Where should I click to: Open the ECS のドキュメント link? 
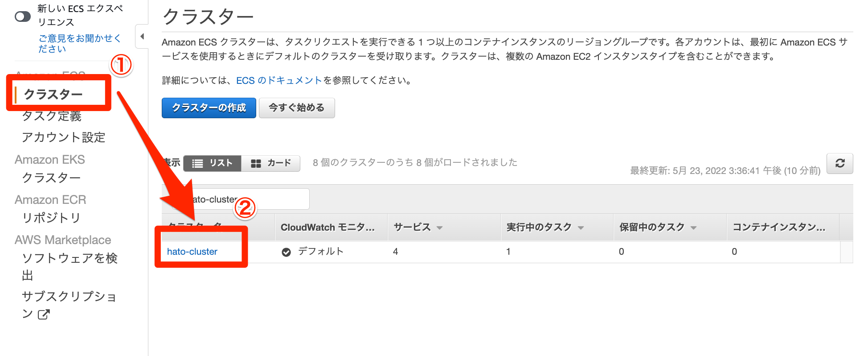[279, 80]
